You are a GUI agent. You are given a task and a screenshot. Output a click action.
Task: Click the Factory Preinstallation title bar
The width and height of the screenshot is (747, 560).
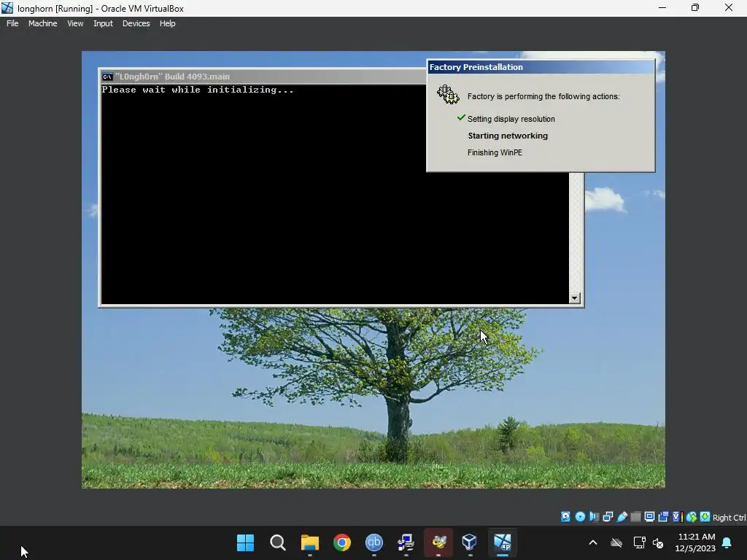pos(541,67)
